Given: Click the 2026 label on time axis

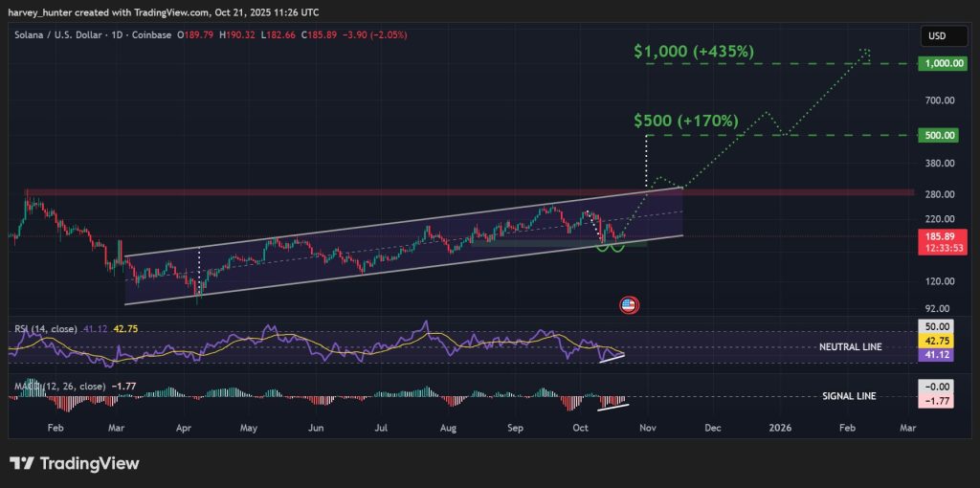Looking at the screenshot, I should [x=780, y=427].
